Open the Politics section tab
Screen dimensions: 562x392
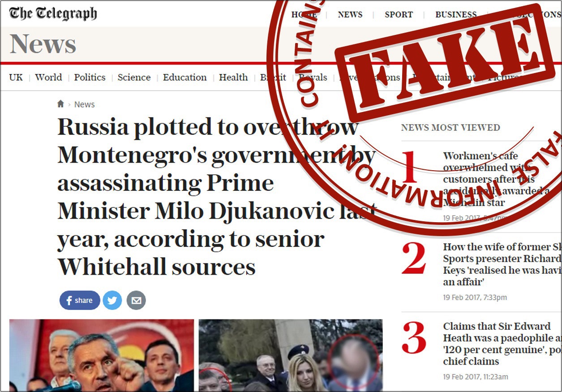[90, 77]
